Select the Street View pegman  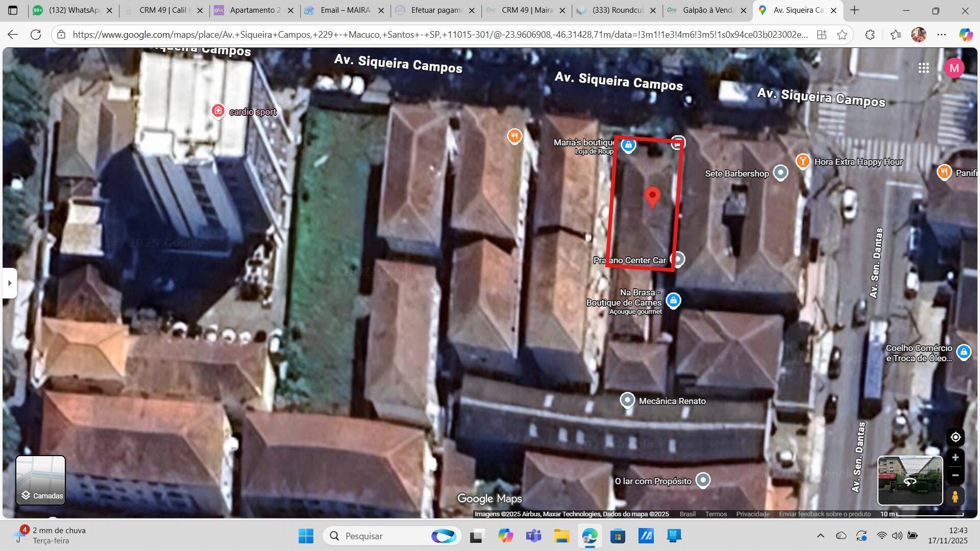(955, 496)
